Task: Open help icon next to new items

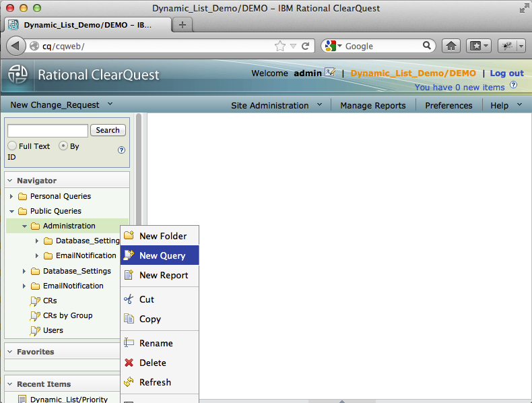Action: pyautogui.click(x=514, y=85)
